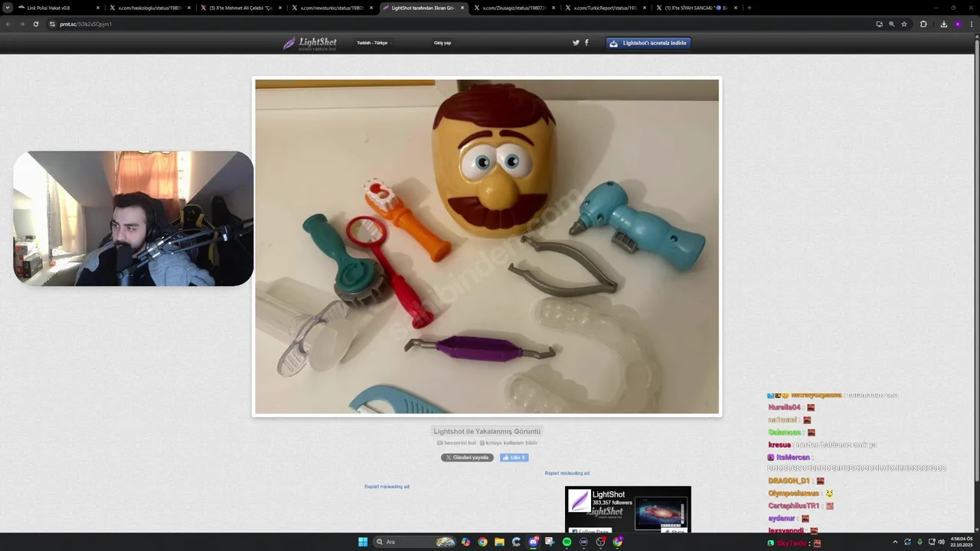Click the purple browser profile avatar
The width and height of the screenshot is (980, 551).
(x=957, y=24)
